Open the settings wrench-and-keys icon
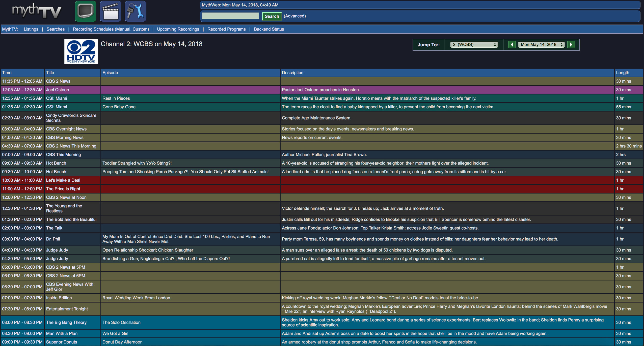Viewport: 644px width, 346px height. pos(135,11)
